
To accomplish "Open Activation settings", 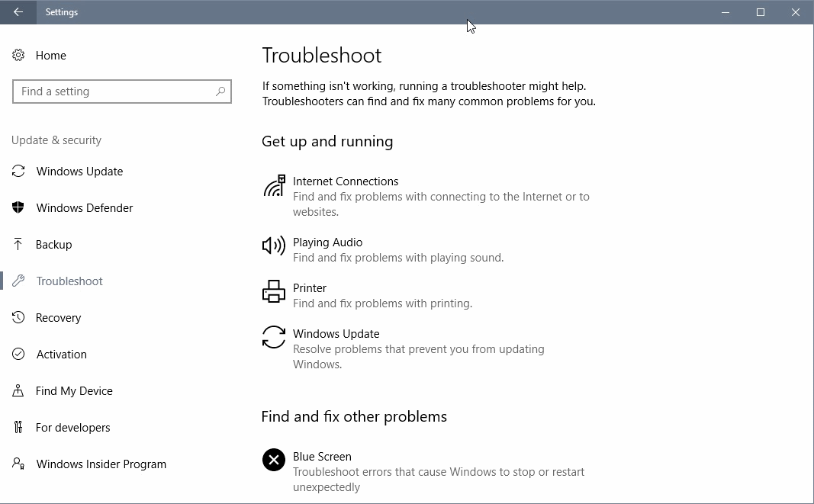I will [61, 355].
